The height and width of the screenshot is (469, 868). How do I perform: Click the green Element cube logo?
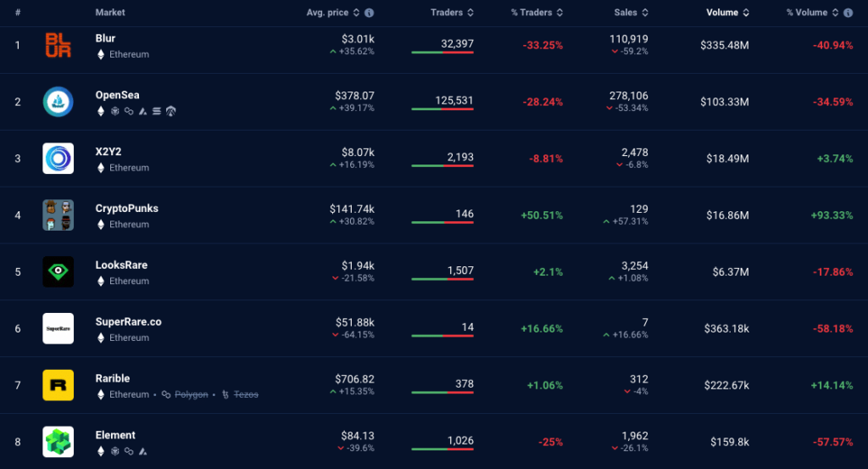point(58,442)
